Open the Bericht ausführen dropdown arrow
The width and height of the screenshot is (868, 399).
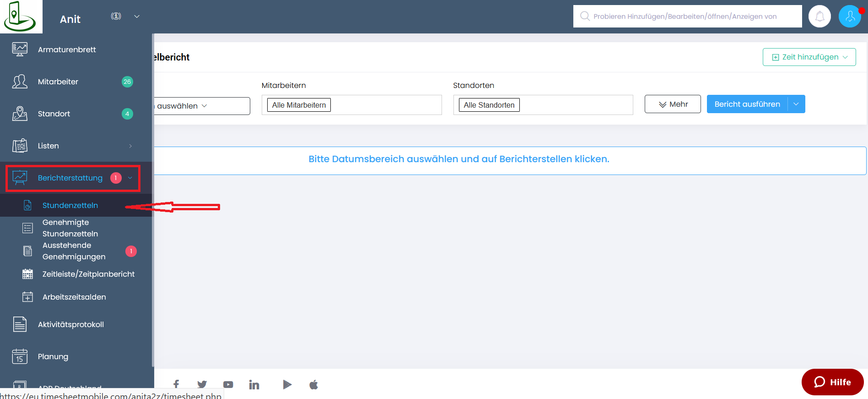click(x=796, y=104)
